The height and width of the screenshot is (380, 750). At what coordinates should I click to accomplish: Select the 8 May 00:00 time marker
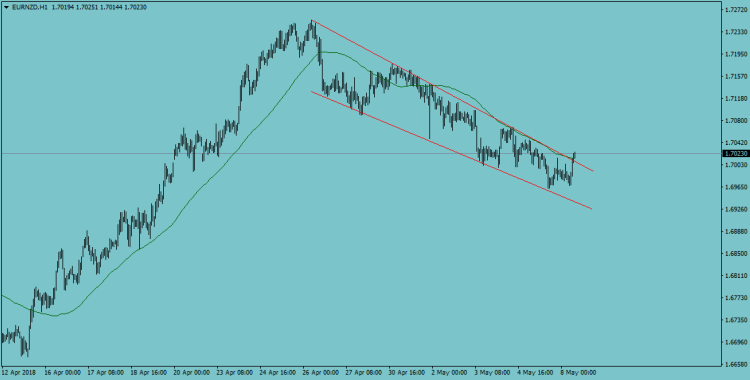point(578,372)
